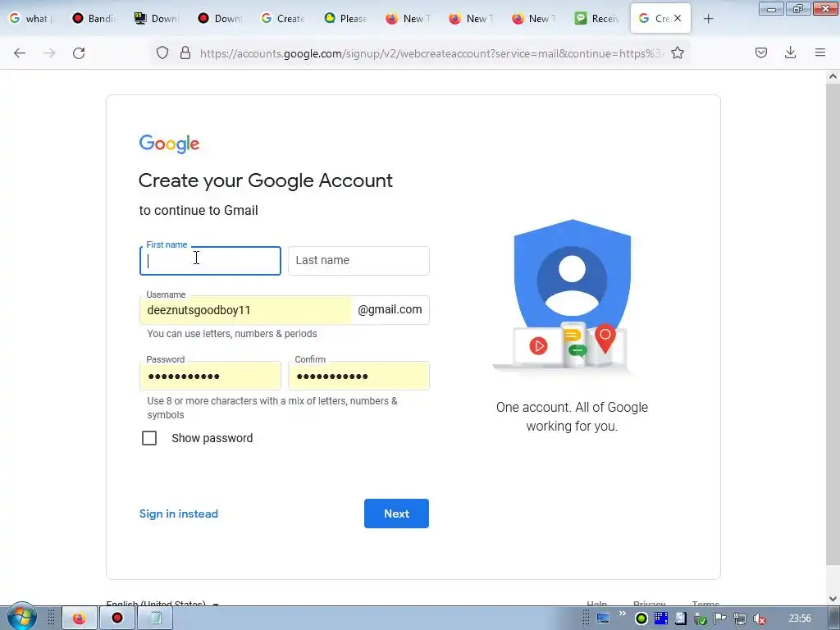The height and width of the screenshot is (630, 840).
Task: Click the Username field with deeznutsgoodboy11
Action: 246,310
